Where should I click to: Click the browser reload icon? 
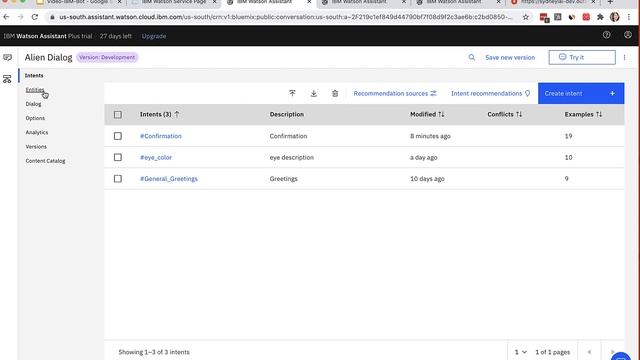coord(35,17)
